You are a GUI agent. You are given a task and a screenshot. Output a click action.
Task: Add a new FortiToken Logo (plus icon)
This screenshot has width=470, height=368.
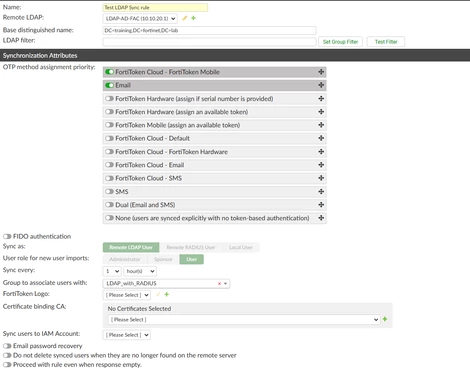(x=167, y=294)
